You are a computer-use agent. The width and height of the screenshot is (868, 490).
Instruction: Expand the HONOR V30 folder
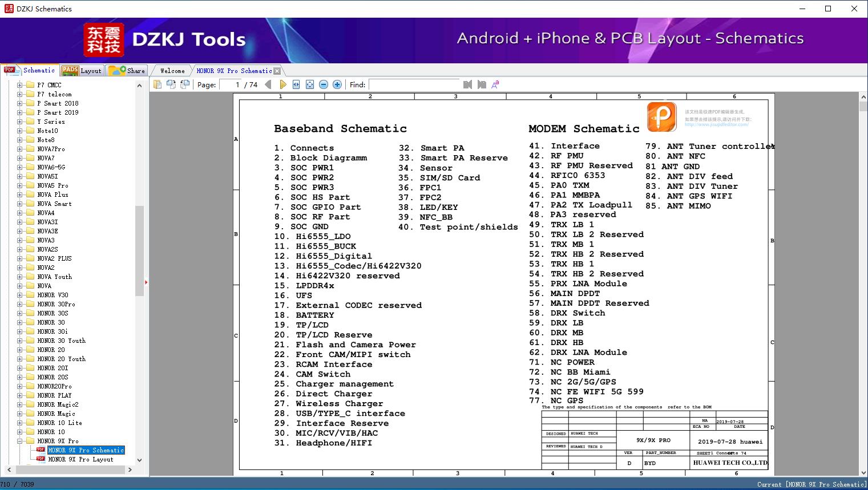(x=20, y=295)
